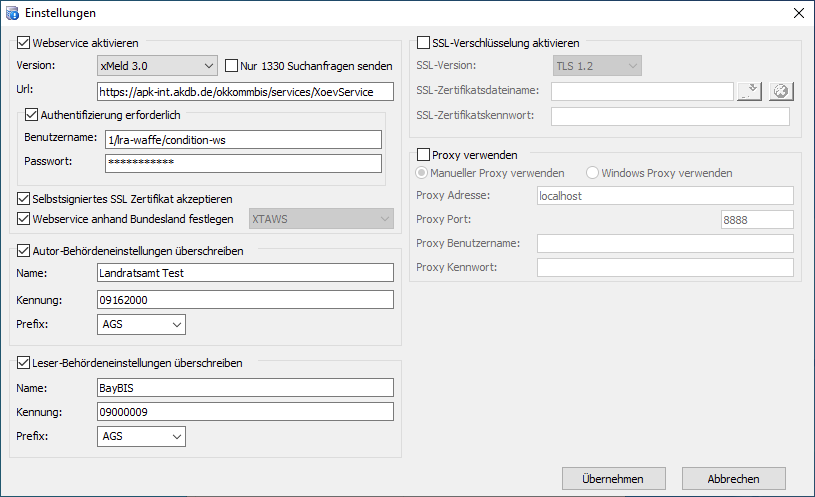The image size is (815, 497).
Task: Toggle Authentifizierung erforderlich checkbox
Action: point(31,115)
